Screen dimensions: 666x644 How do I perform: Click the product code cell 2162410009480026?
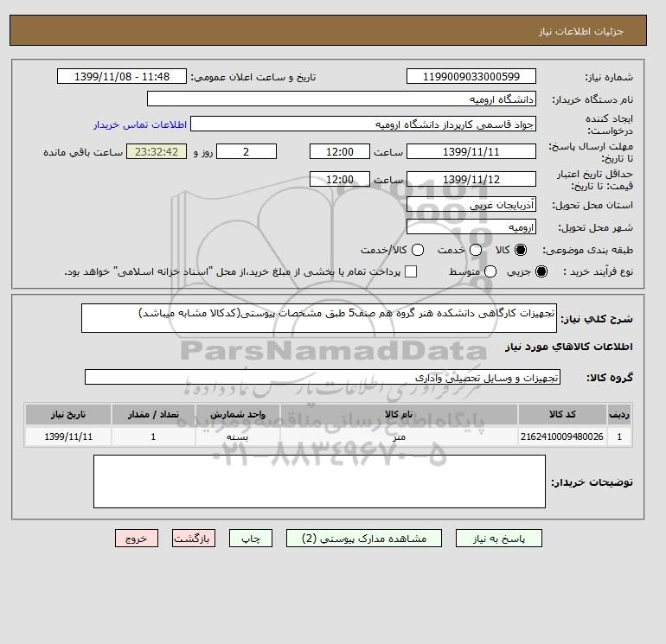(562, 437)
